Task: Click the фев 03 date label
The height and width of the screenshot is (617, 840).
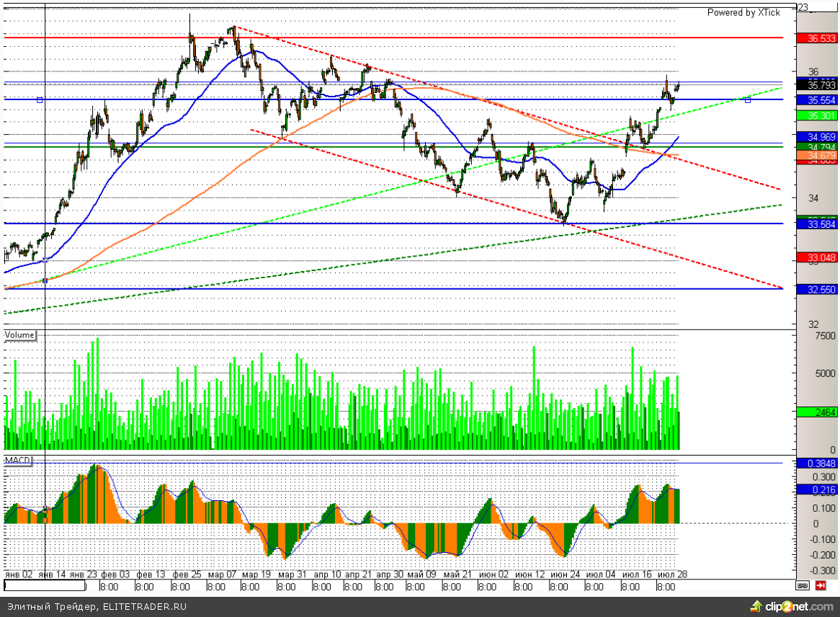Action: click(115, 574)
